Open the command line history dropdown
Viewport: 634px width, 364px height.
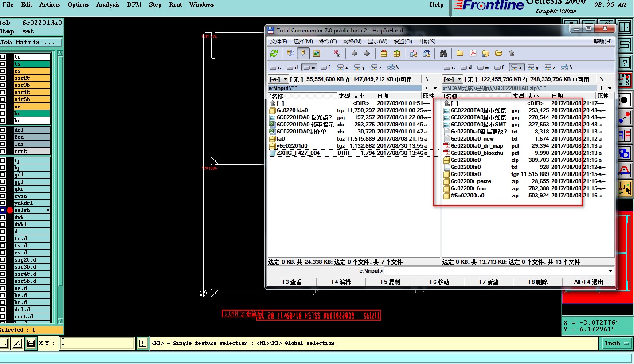point(611,271)
